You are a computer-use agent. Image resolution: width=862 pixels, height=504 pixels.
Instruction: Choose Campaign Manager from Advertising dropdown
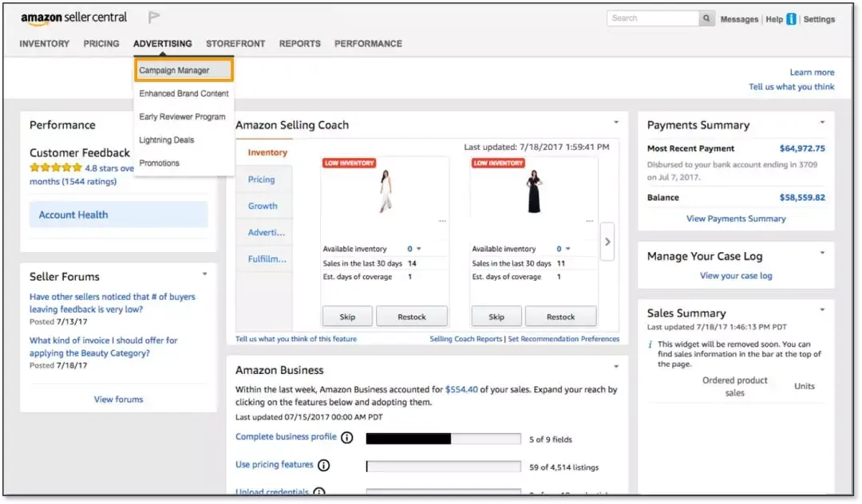click(184, 70)
